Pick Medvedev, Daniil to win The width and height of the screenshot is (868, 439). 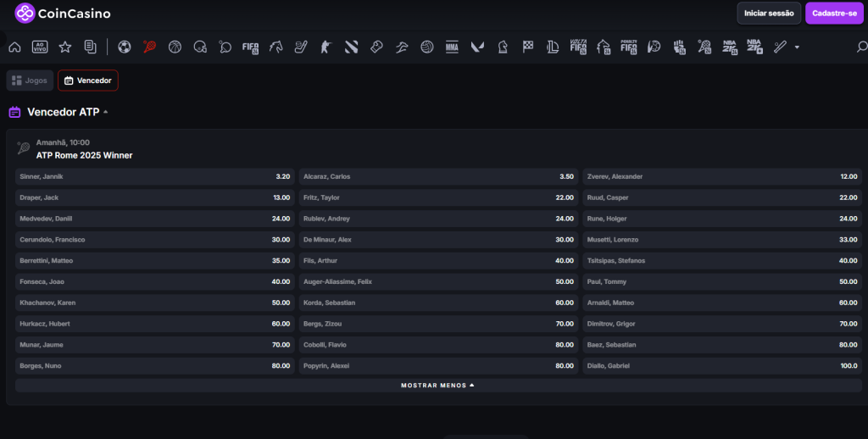point(155,219)
